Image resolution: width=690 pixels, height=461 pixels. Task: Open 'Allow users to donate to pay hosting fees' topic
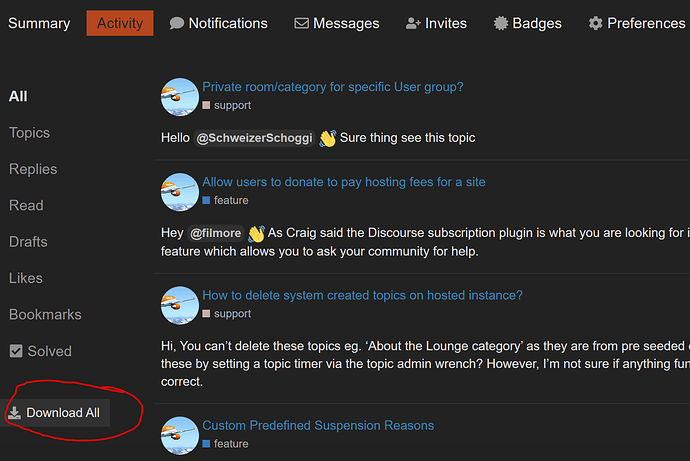tap(344, 182)
